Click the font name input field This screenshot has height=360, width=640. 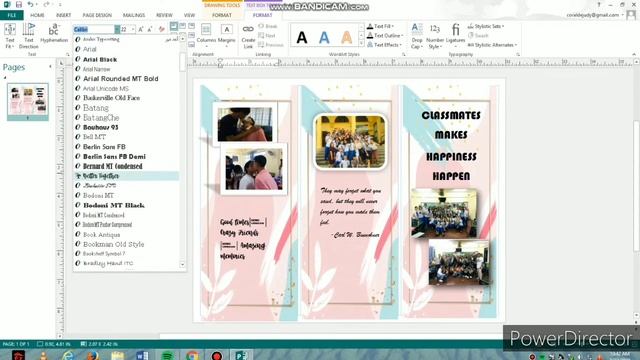(94, 29)
